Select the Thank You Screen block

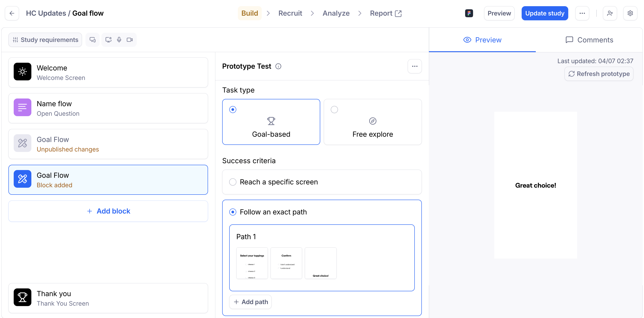(108, 298)
